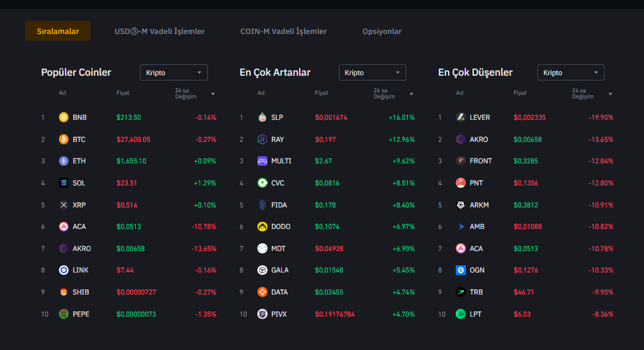
Task: Open Kripto dropdown for Popüler Coinler
Action: click(x=174, y=73)
